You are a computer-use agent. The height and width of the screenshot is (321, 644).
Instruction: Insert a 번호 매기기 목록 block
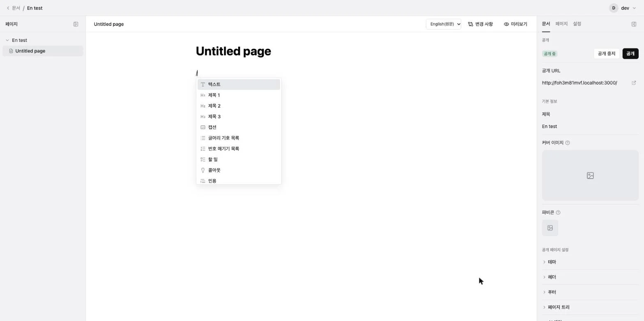pyautogui.click(x=239, y=149)
